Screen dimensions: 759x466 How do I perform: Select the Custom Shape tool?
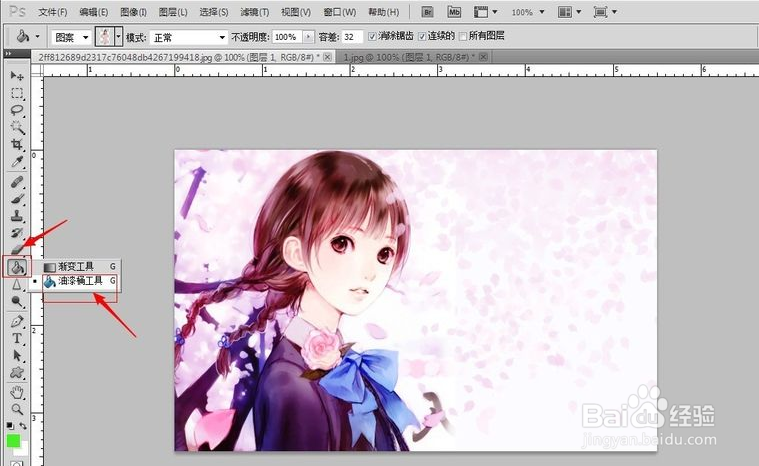(x=17, y=373)
